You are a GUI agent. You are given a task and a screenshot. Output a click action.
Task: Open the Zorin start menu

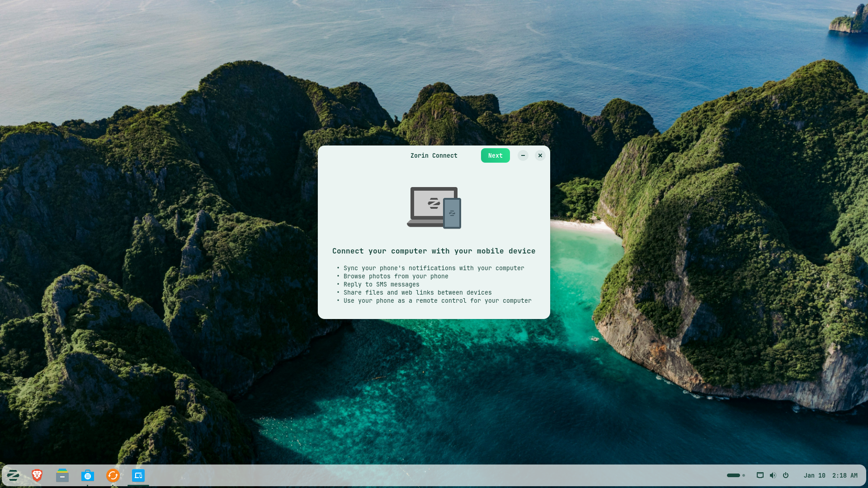pyautogui.click(x=13, y=475)
